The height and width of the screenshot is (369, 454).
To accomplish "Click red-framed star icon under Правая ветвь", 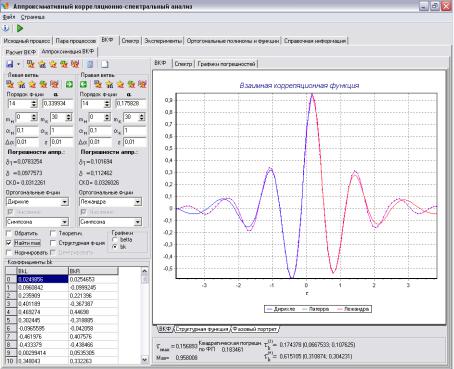I will coord(142,84).
